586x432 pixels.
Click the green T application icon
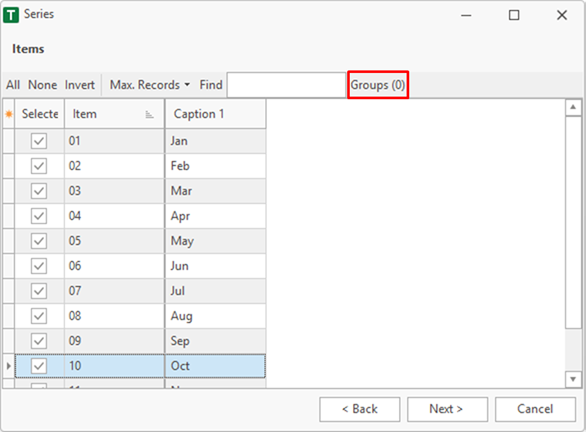coord(11,15)
